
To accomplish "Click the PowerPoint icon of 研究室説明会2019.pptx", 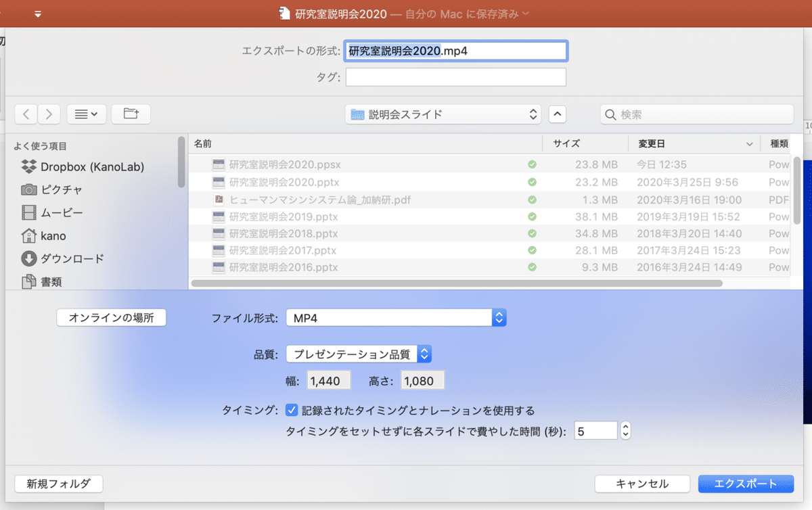I will 218,216.
